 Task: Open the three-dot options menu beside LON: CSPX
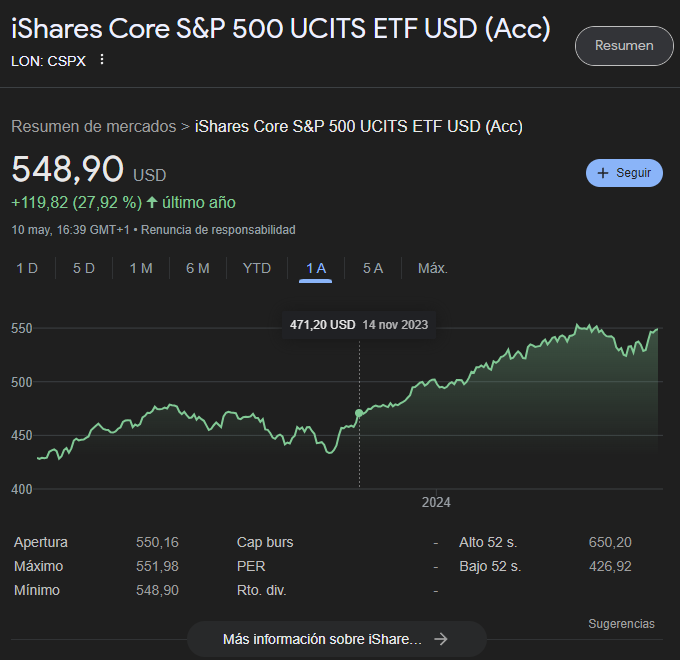click(x=102, y=59)
